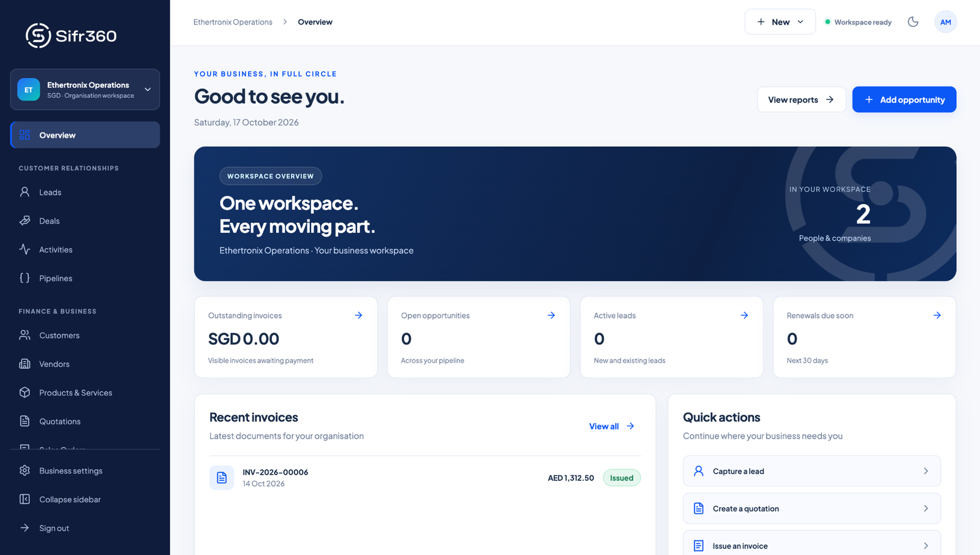980x555 pixels.
Task: Open Deals in the sidebar
Action: (85, 221)
